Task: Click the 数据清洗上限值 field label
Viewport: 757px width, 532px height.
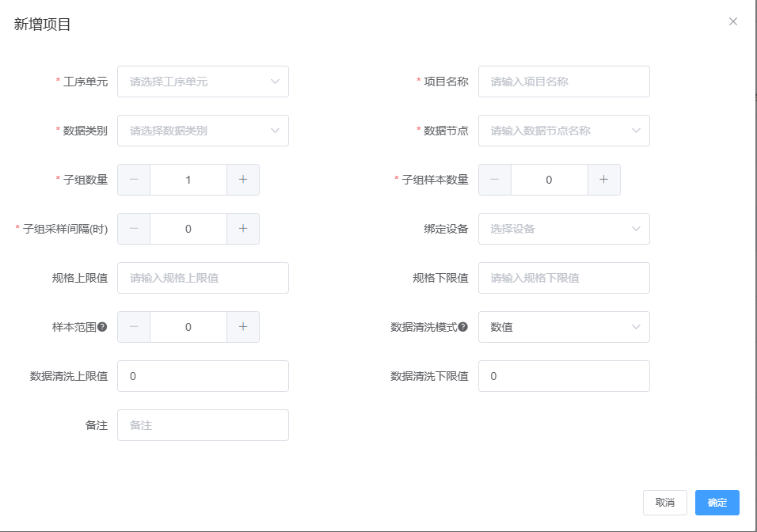Action: click(69, 376)
